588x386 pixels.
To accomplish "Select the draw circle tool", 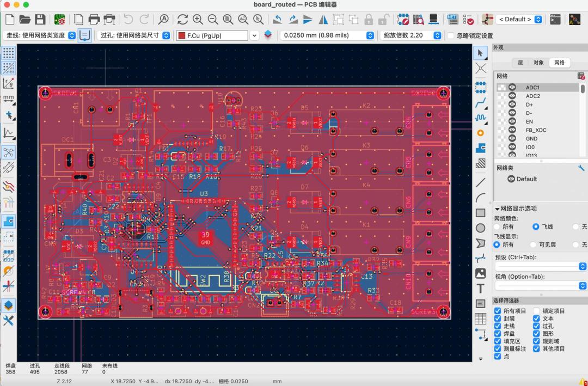I will coord(480,228).
